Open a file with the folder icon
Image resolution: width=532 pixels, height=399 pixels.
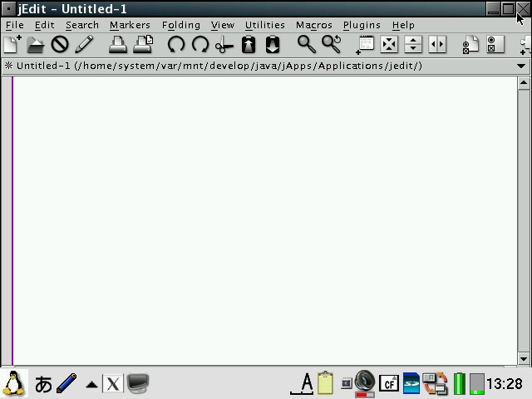coord(36,45)
